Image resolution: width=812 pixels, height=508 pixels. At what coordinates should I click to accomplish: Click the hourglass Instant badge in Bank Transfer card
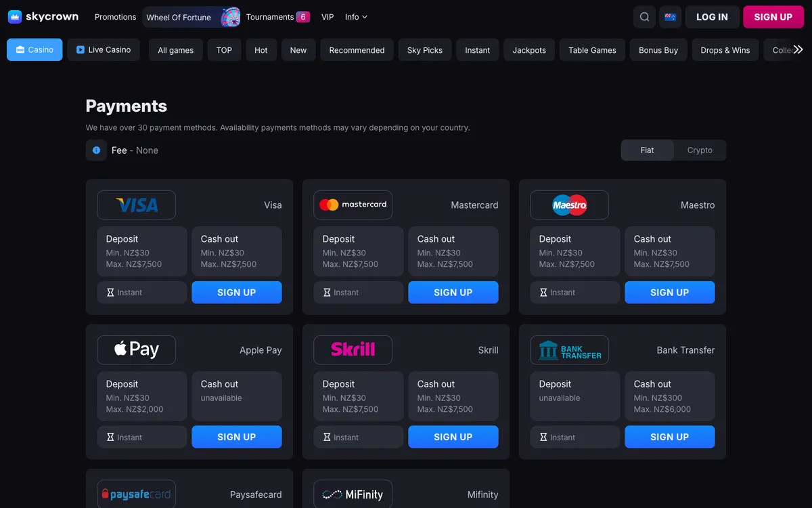pyautogui.click(x=575, y=437)
